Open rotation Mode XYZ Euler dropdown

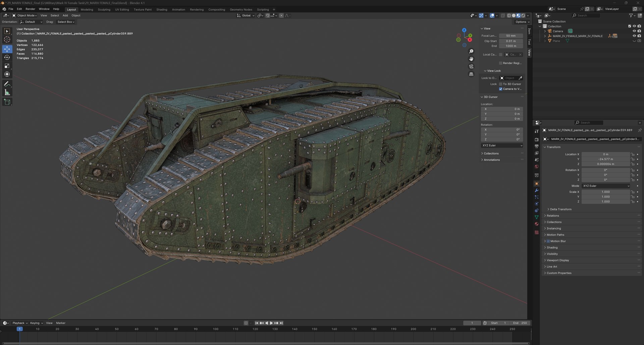[606, 186]
